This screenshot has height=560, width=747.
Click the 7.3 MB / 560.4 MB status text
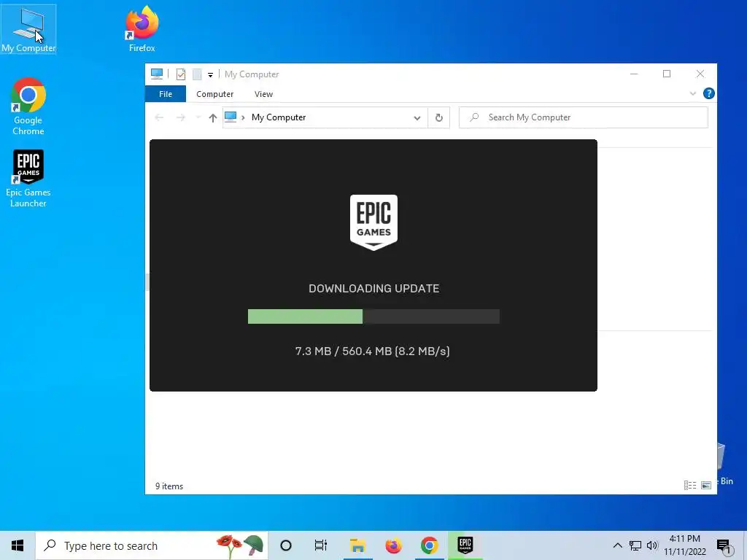(373, 351)
